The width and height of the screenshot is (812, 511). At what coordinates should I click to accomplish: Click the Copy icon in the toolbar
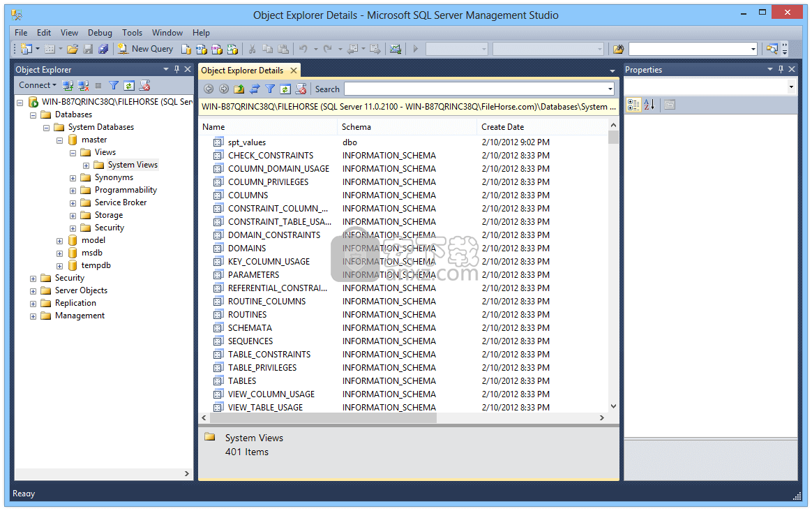(x=268, y=49)
